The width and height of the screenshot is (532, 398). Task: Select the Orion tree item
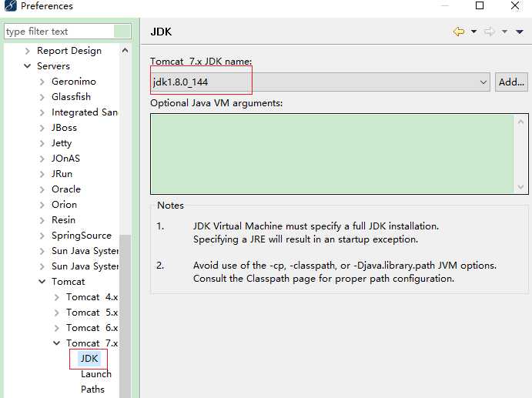64,204
